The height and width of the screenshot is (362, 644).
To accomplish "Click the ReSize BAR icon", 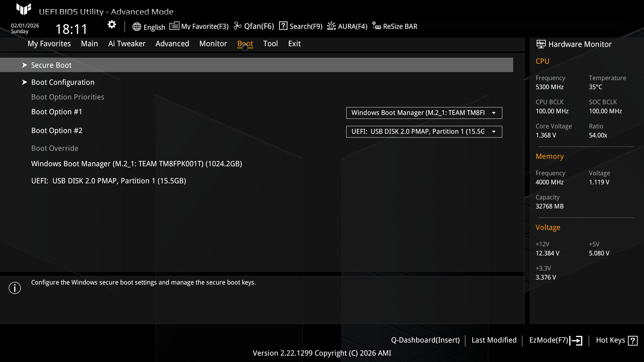I will (x=376, y=26).
